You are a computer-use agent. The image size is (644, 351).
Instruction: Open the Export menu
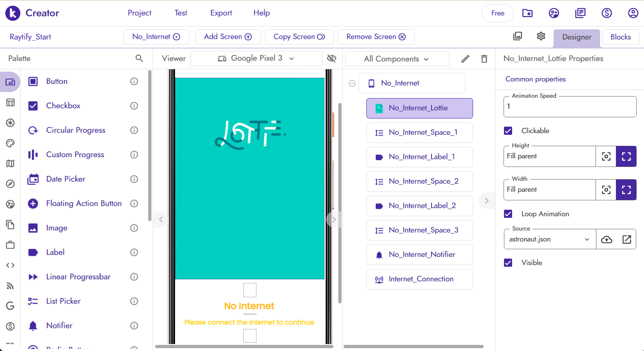tap(221, 13)
